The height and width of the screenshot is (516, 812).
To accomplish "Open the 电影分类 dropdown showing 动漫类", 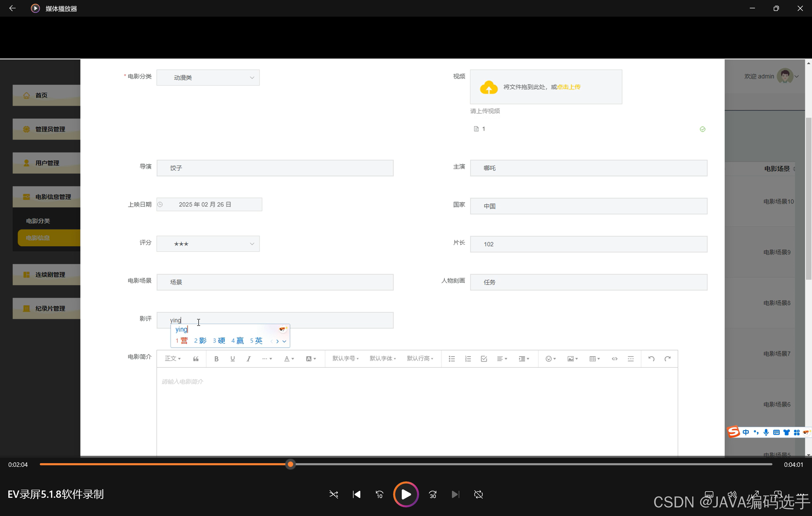I will point(208,78).
